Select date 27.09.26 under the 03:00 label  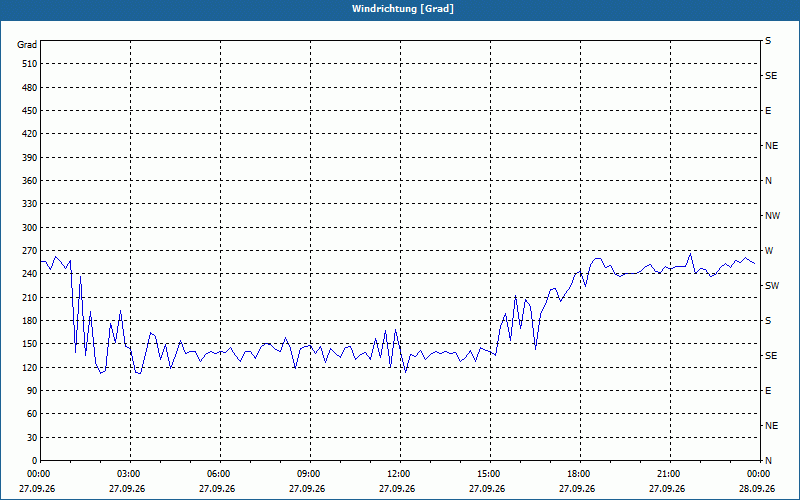coord(127,489)
